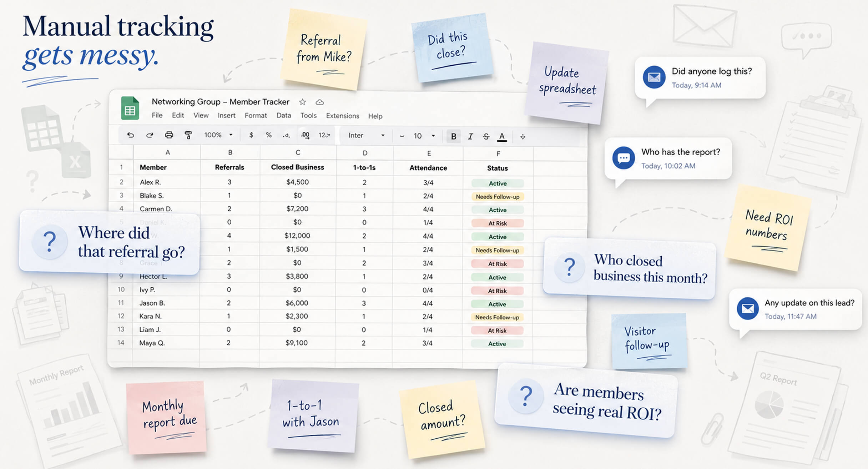Click the cloud save status icon
Image resolution: width=868 pixels, height=469 pixels.
tap(320, 102)
